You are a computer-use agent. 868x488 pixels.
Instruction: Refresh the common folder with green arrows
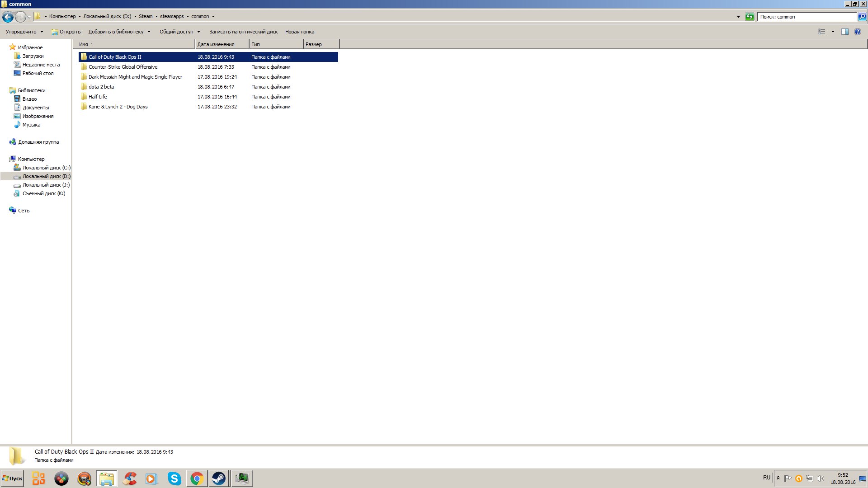click(x=750, y=17)
